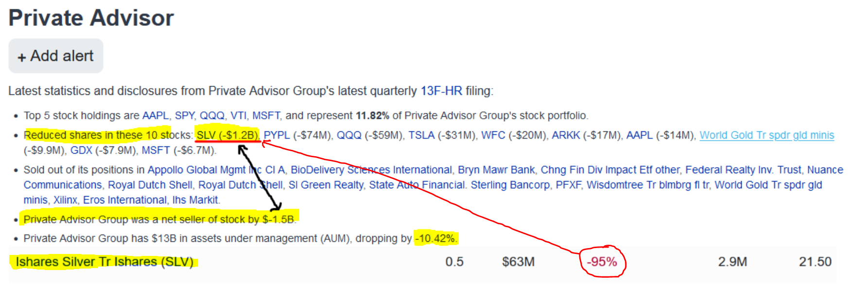Open the SPY ticker link

[x=185, y=115]
